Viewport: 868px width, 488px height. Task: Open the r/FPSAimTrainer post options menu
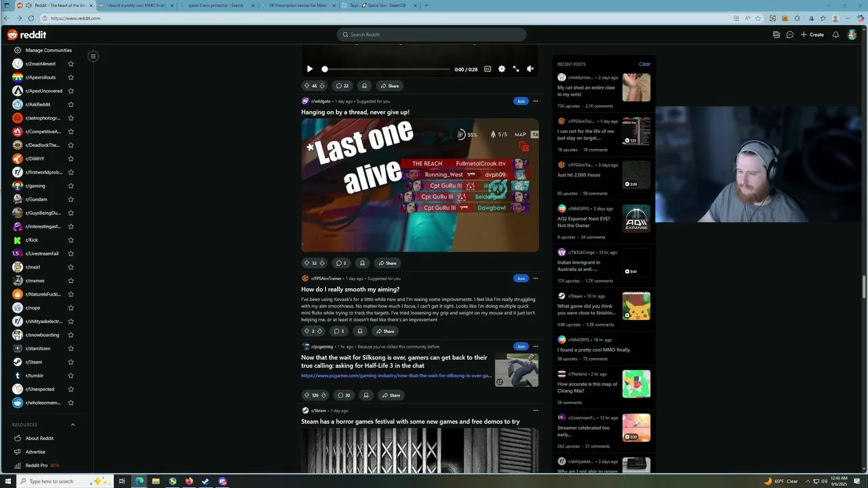pyautogui.click(x=536, y=279)
